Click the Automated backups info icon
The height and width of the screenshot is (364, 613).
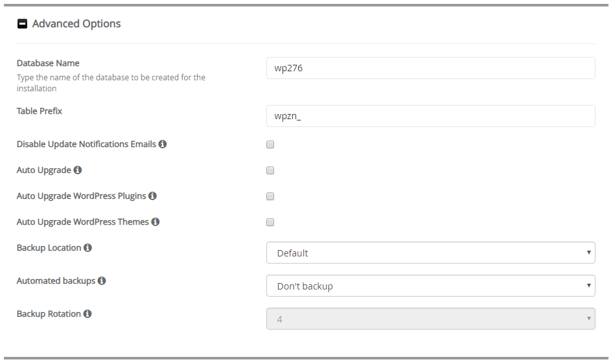[102, 281]
